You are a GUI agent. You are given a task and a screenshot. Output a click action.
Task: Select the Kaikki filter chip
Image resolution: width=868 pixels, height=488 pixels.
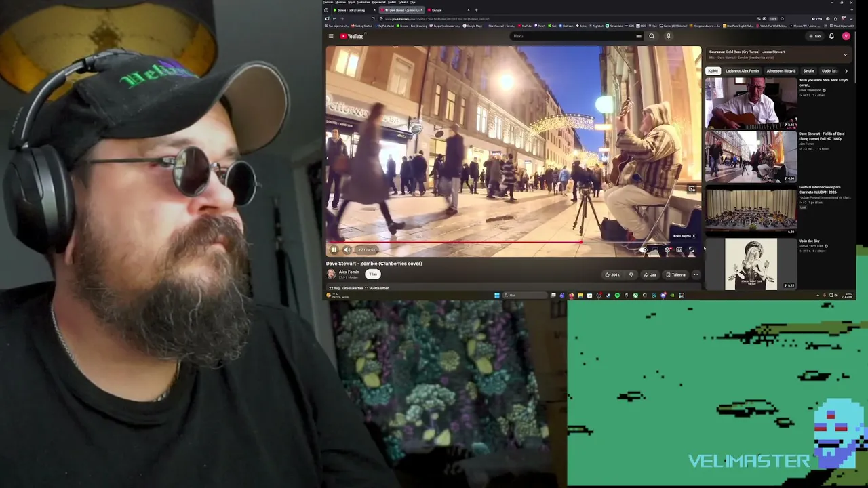pos(713,70)
